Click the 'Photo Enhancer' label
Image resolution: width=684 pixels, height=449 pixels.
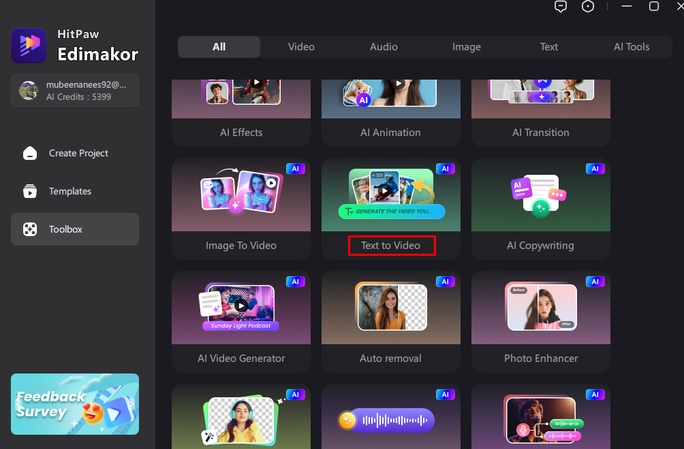tap(541, 358)
